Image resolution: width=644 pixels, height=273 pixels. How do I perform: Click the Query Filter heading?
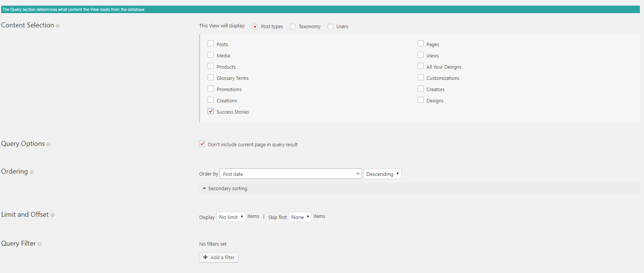click(x=18, y=243)
